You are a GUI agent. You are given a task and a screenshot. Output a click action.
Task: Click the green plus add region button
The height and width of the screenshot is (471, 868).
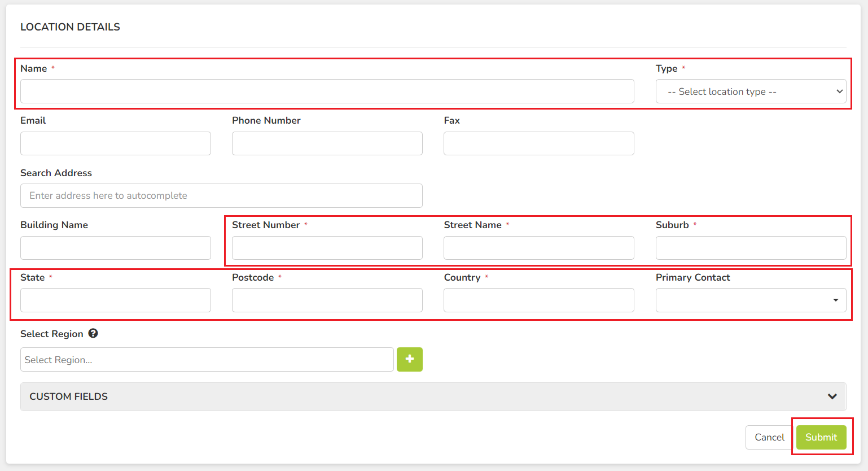(x=410, y=359)
